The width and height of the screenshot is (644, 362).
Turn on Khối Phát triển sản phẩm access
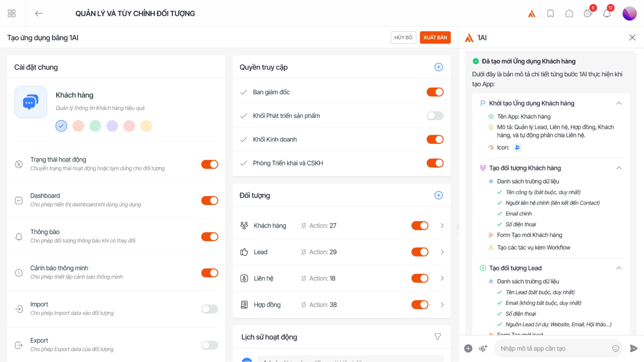coord(435,116)
